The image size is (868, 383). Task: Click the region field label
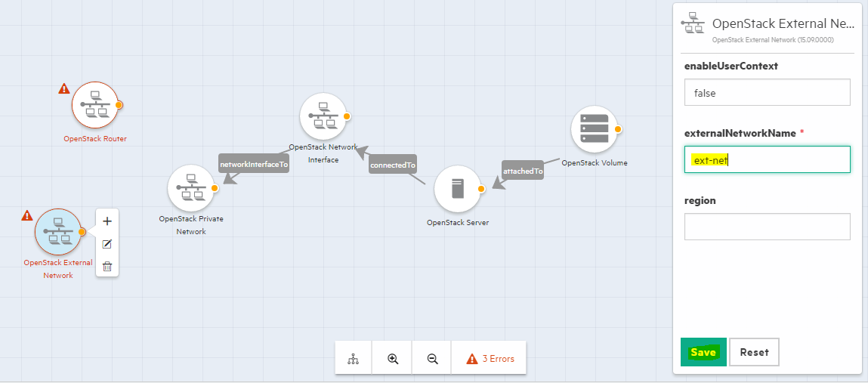[700, 200]
